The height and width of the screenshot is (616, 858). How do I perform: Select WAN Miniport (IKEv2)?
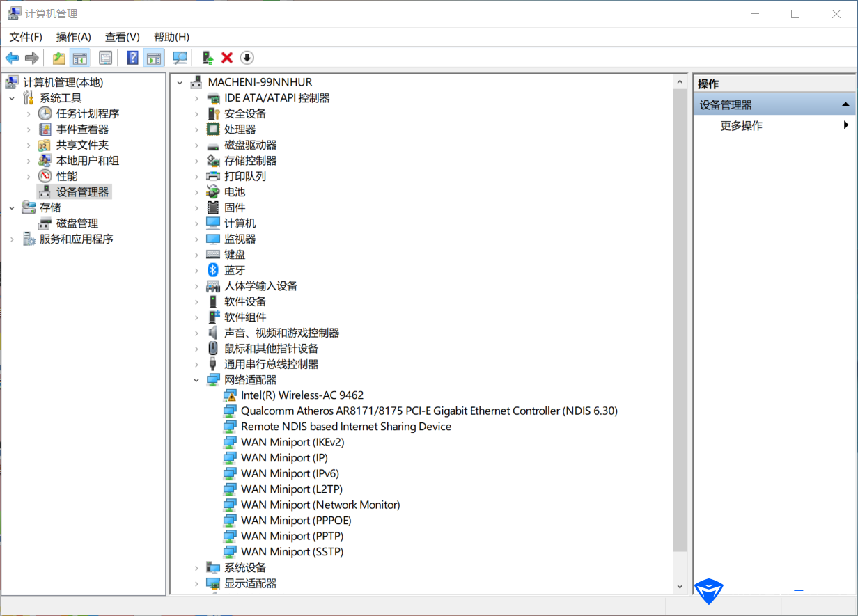[x=292, y=443]
